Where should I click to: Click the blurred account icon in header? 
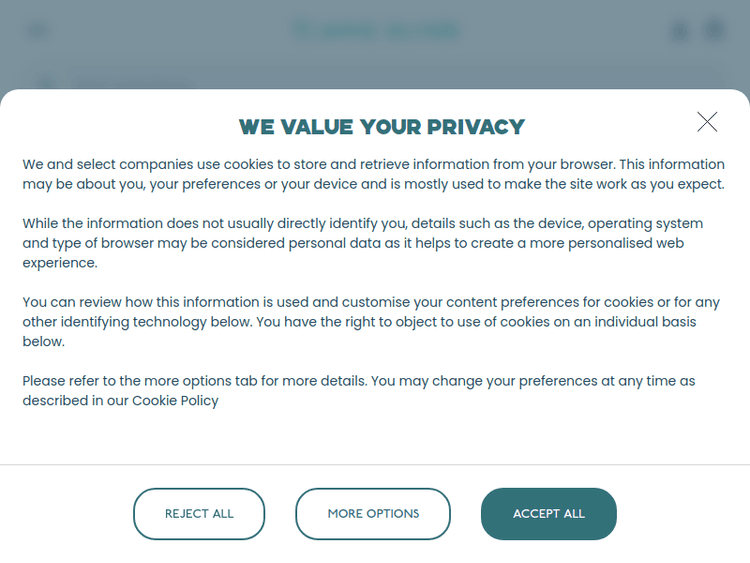coord(680,30)
